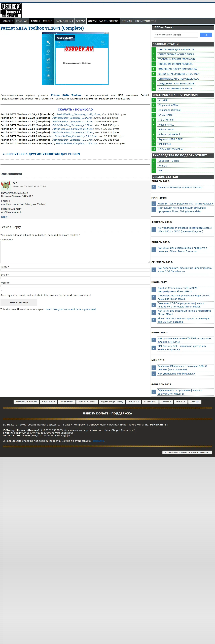Viewport: 215px width, 644px height.
Task: Click the Digital Image Library footer button
Action: pos(112,402)
